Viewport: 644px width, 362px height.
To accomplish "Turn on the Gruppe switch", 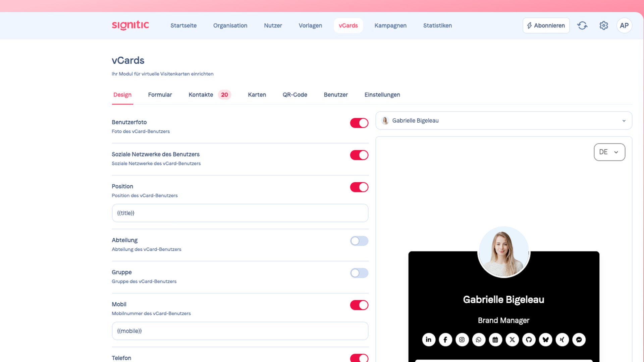I will (x=359, y=273).
